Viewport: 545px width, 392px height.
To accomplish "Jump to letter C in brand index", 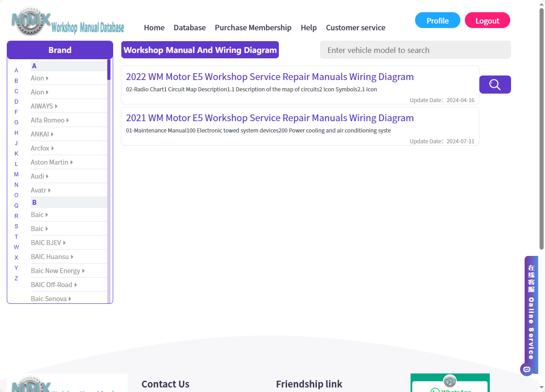I will click(x=16, y=91).
